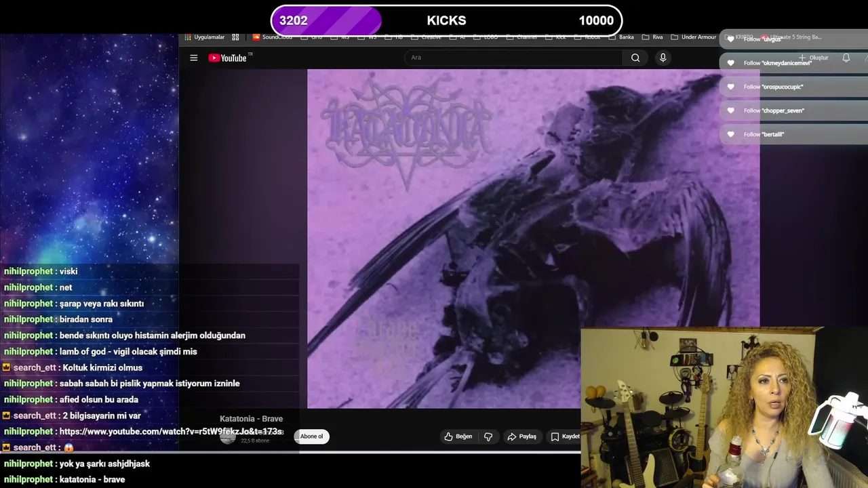
Task: Select chat message "şarap veya rakı sıkıntı"
Action: pyautogui.click(x=102, y=304)
